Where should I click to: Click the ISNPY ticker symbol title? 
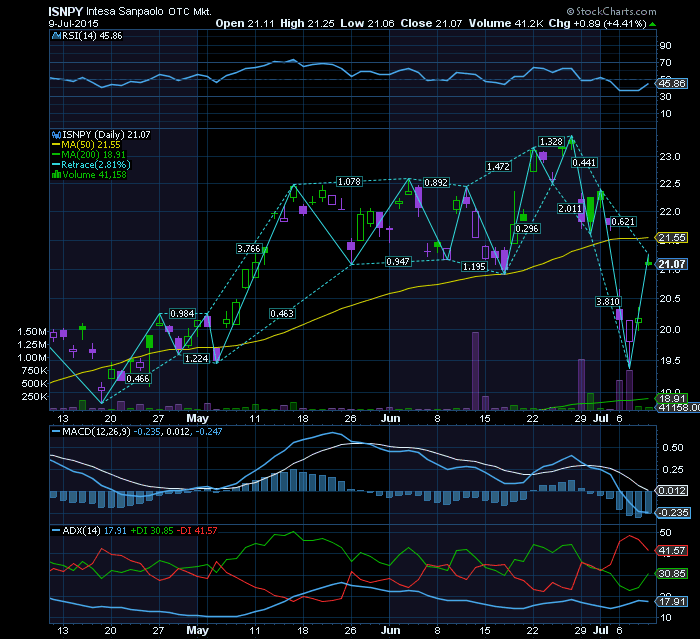65,11
